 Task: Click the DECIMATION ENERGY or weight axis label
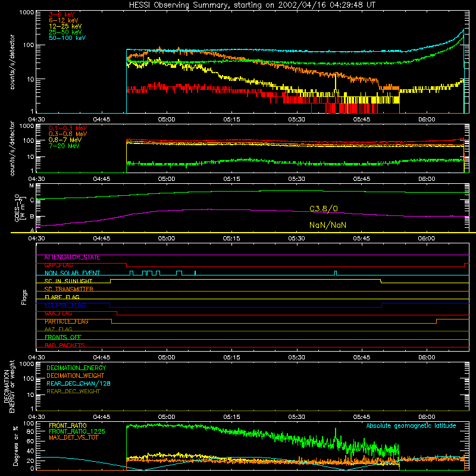tap(9, 386)
